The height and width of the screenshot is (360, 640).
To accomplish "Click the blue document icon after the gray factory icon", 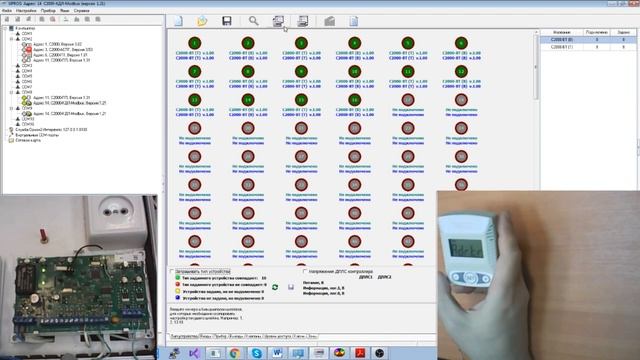I will pos(353,21).
